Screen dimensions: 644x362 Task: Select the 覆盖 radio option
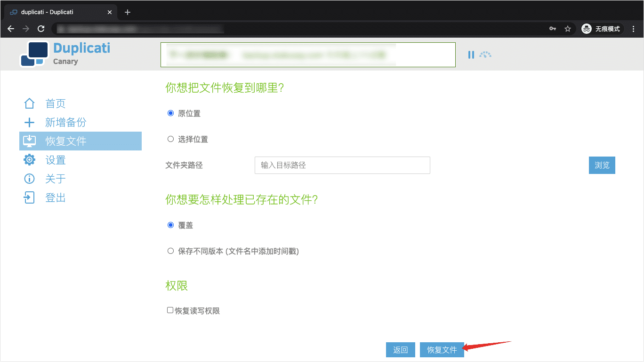coord(170,225)
